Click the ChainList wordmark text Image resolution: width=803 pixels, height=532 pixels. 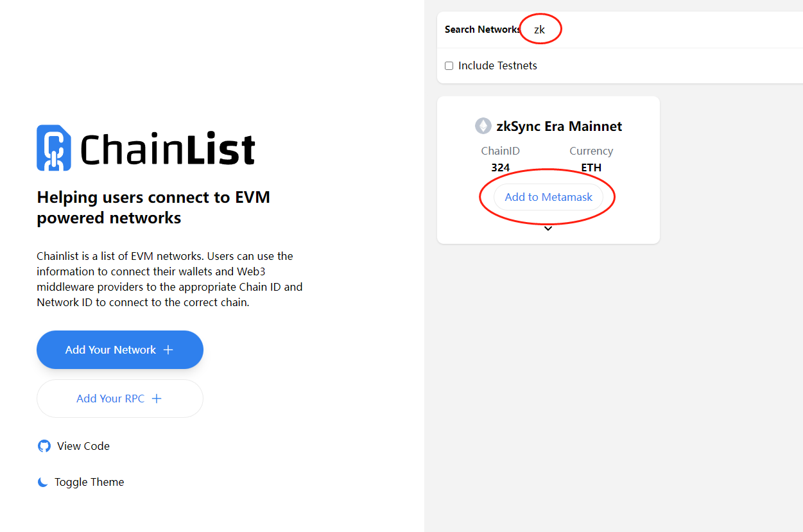tap(168, 149)
